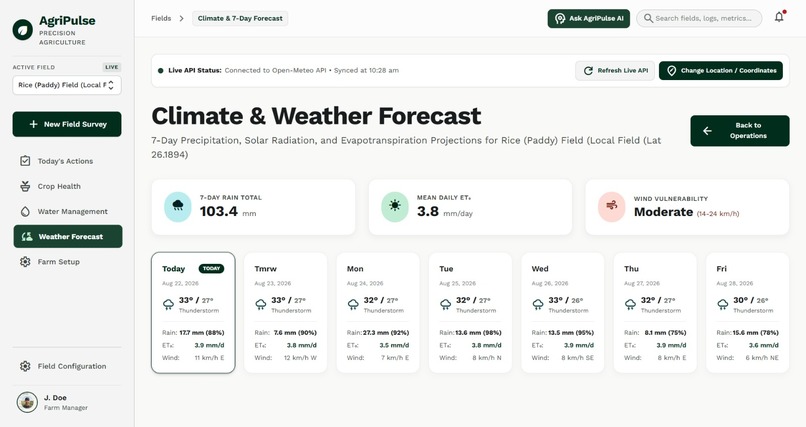
Task: Click the 7-Day Rain Total cloud icon
Action: 178,207
